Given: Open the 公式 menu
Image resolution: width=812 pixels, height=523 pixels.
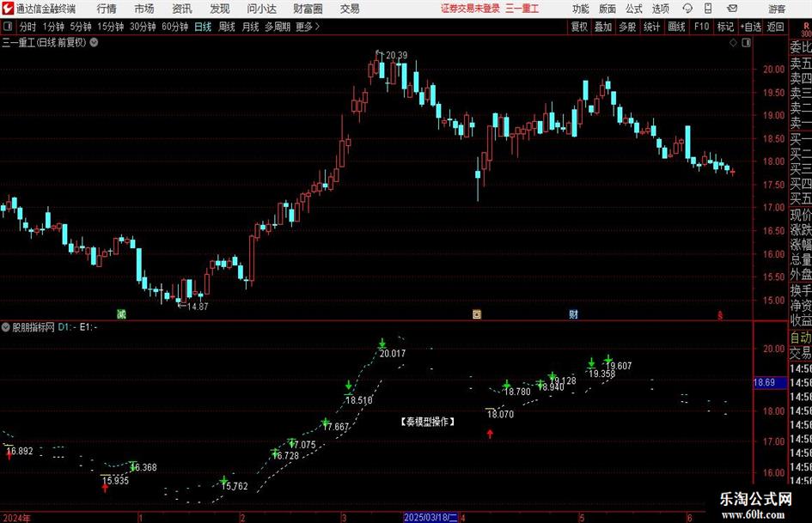Looking at the screenshot, I should (634, 9).
